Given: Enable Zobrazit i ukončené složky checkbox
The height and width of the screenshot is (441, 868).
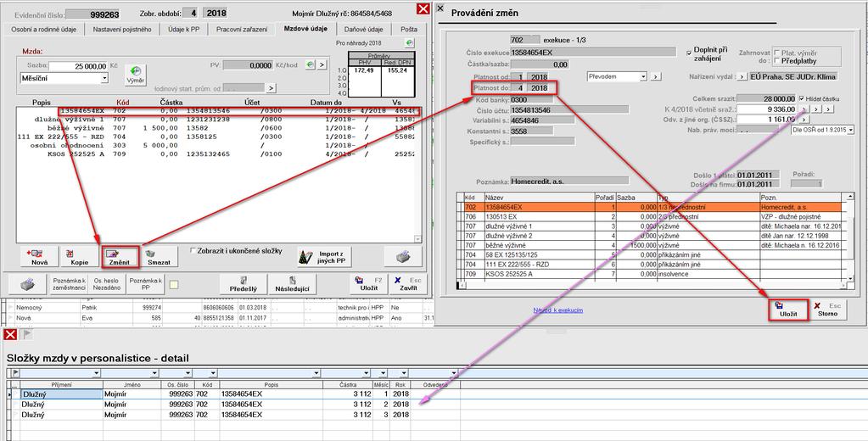Looking at the screenshot, I should [x=193, y=251].
